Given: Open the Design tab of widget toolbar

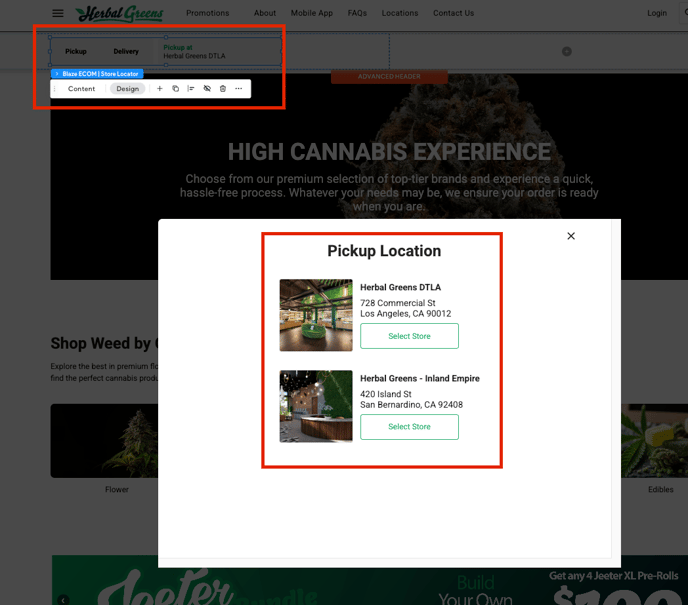Looking at the screenshot, I should tap(127, 89).
